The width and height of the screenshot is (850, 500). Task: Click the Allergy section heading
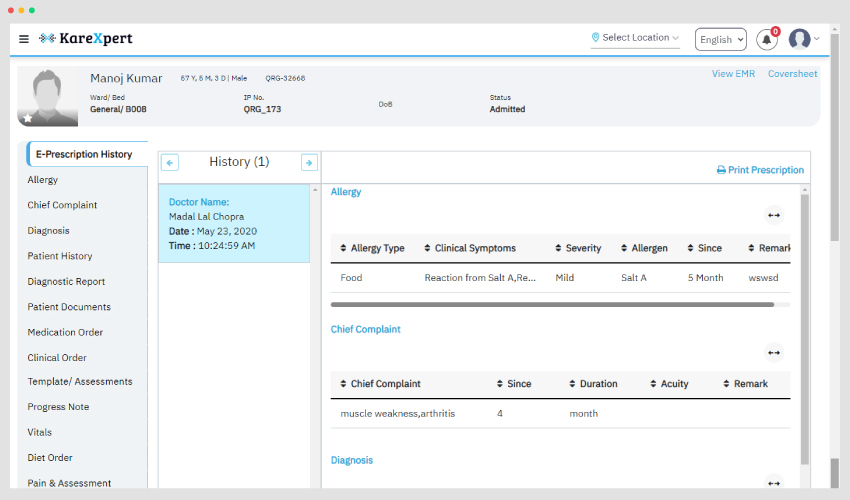coord(346,192)
